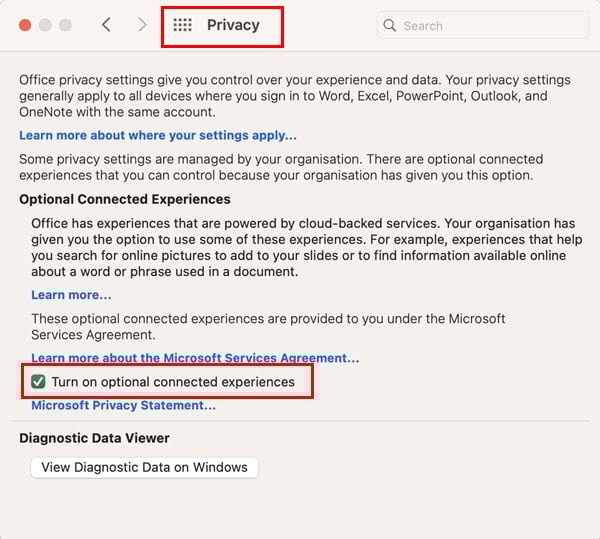The image size is (600, 539).
Task: Open 'Learn more about where your settings apply' link
Action: point(158,135)
